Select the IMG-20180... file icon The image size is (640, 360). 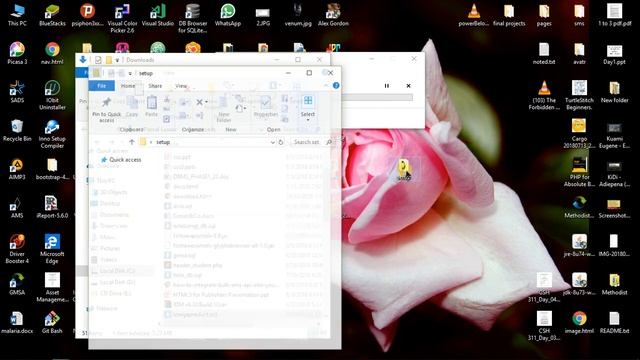coord(614,245)
